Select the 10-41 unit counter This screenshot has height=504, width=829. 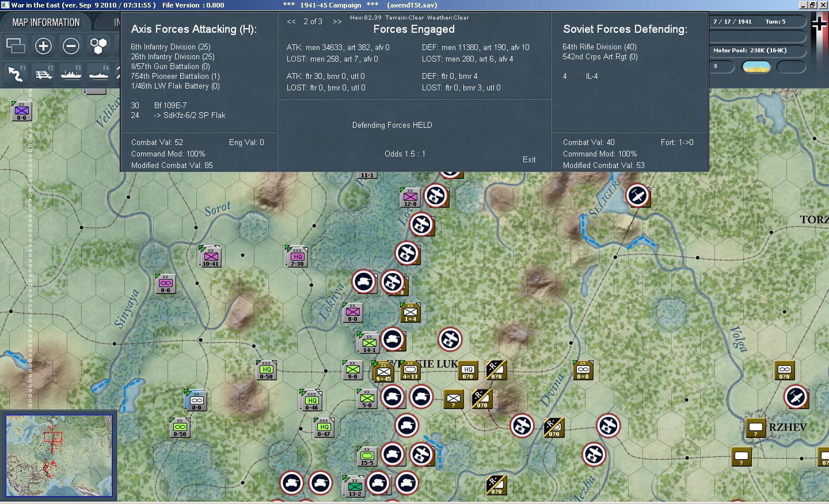211,257
